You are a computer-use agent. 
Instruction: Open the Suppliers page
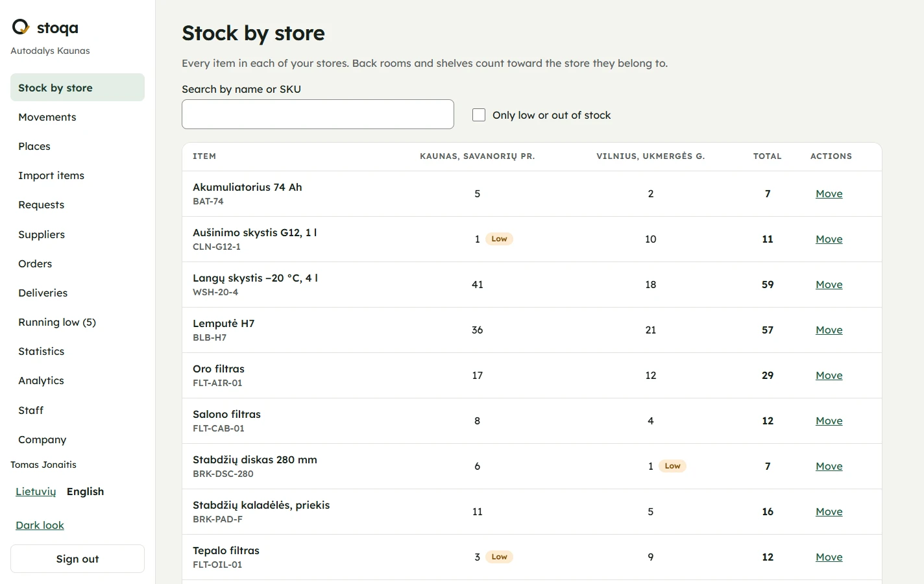click(x=77, y=234)
